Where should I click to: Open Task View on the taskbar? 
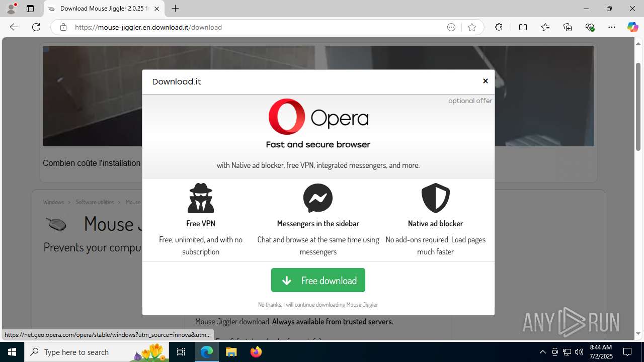tap(181, 352)
